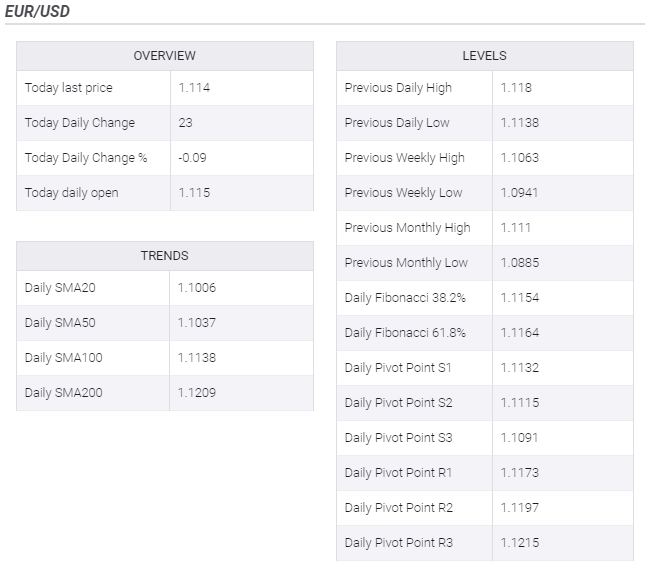
Task: Click the Previous Weekly High row label
Action: coord(405,158)
